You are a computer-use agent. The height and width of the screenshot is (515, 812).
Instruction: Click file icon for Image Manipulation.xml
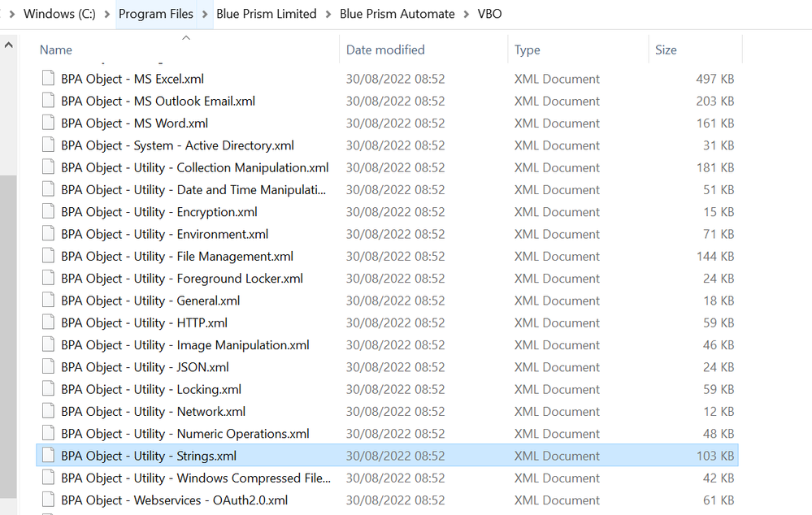[48, 344]
